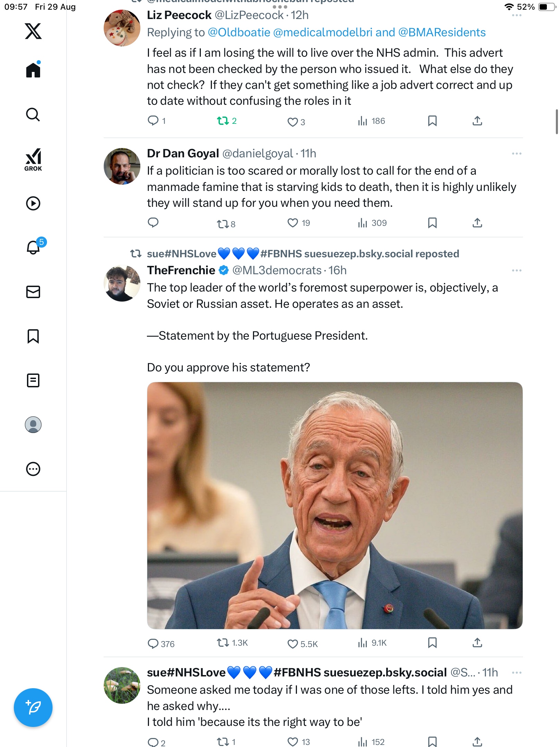Open the Search page

(x=33, y=114)
